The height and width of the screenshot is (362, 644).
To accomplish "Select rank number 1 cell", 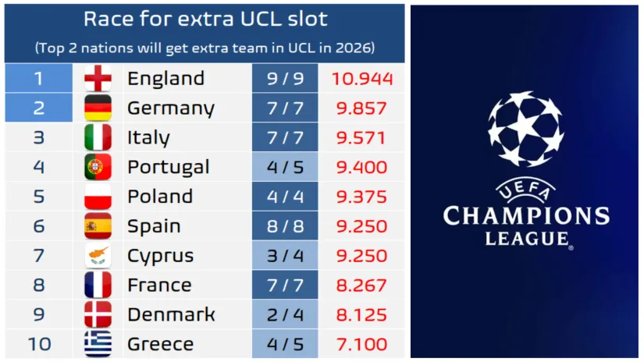I will coord(39,79).
